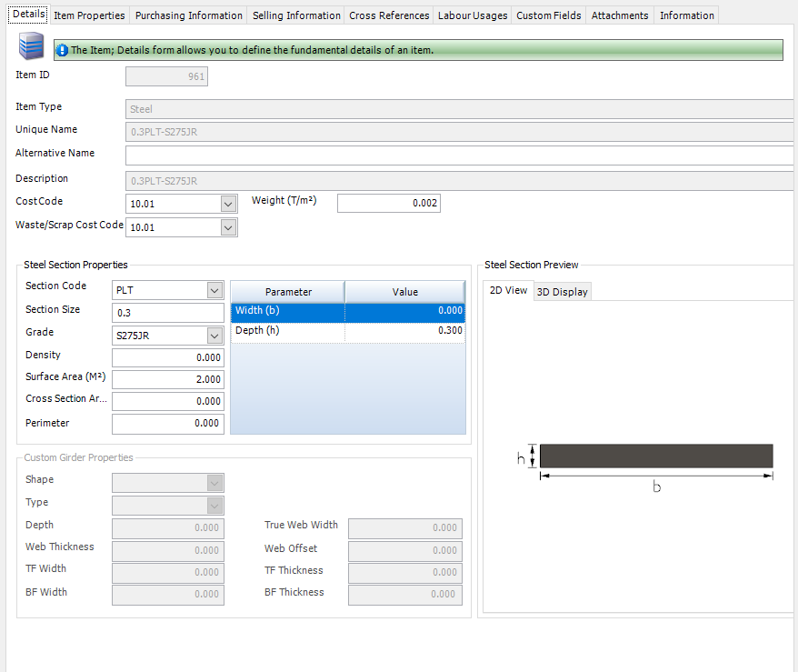Open the Section Code dropdown
The height and width of the screenshot is (672, 798).
coord(214,290)
